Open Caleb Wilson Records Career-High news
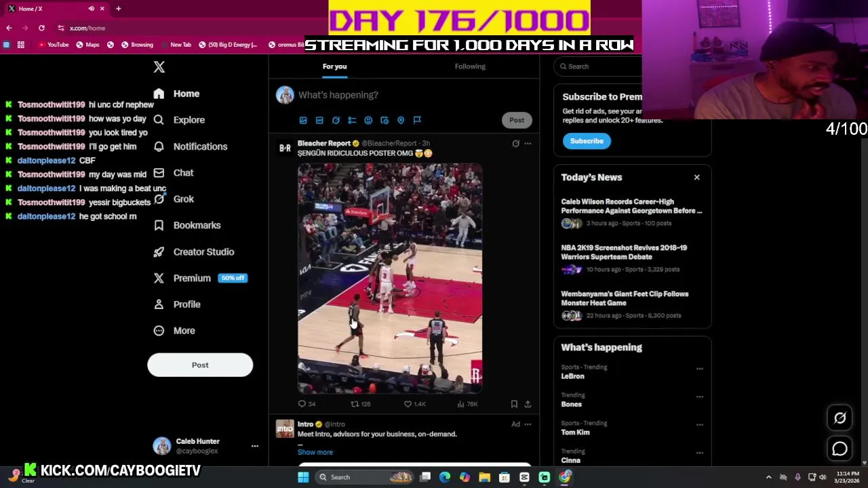The height and width of the screenshot is (488, 868). pyautogui.click(x=632, y=212)
